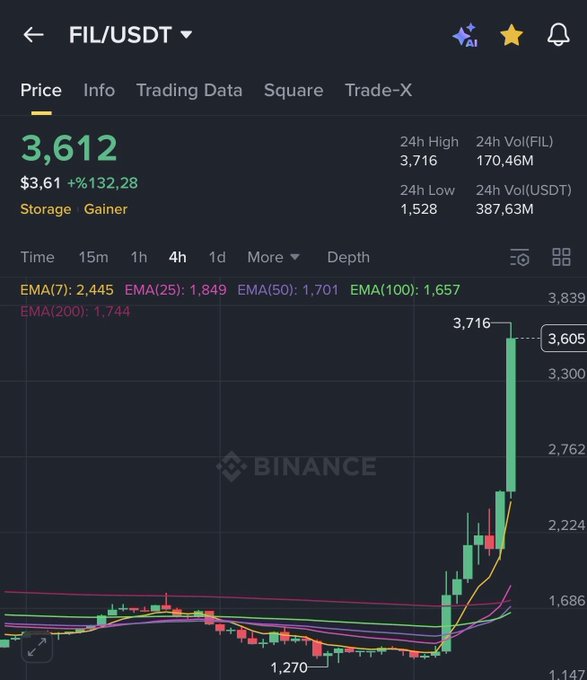587x680 pixels.
Task: Tap the 24h High value 3,716
Action: coord(418,161)
